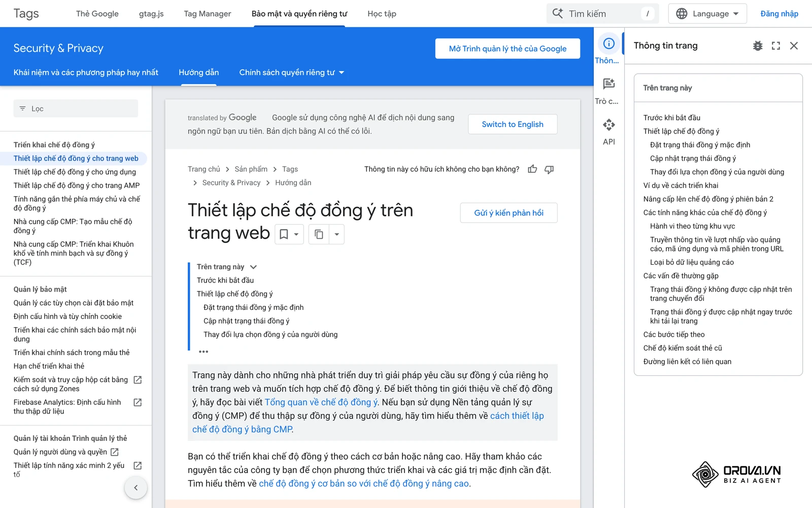Click the Lọc filter input field
The image size is (812, 508).
(x=76, y=109)
